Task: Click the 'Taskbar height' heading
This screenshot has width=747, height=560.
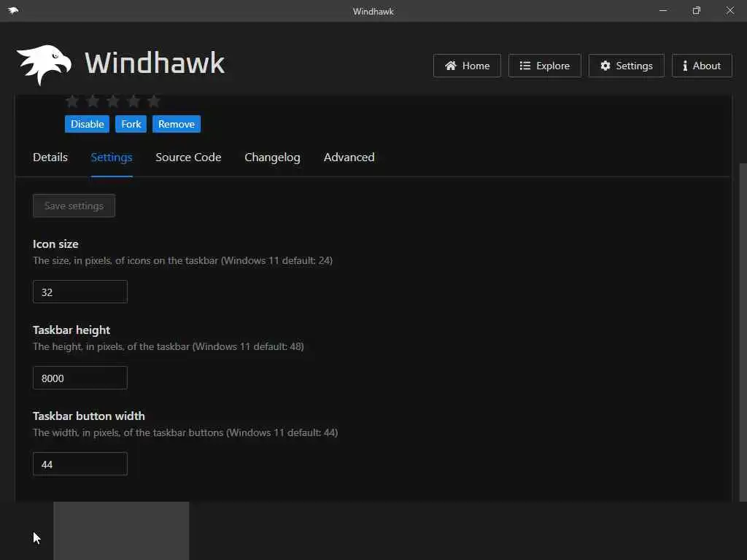Action: (71, 330)
